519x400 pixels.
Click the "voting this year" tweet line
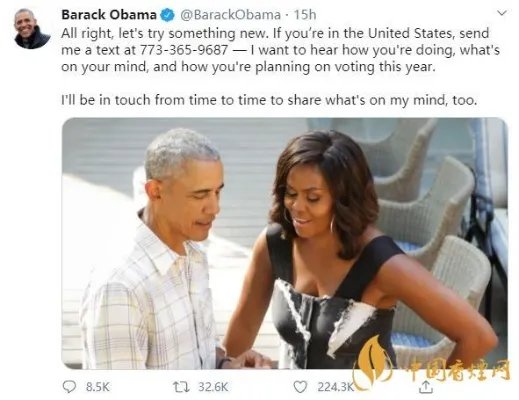pyautogui.click(x=248, y=67)
